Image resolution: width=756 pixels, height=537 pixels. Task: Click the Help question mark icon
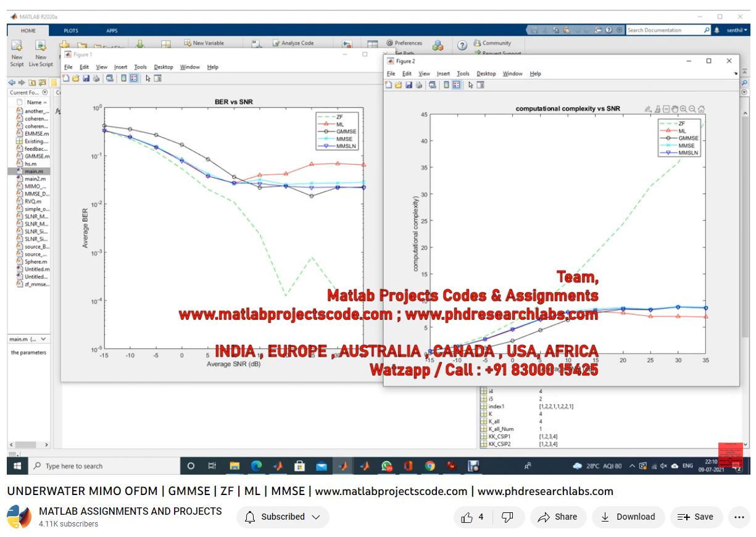tap(462, 46)
